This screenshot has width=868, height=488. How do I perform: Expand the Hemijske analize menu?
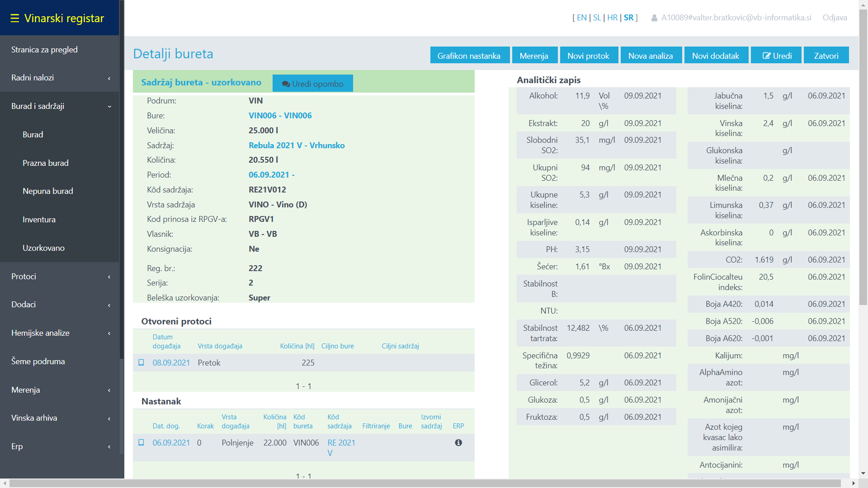[x=60, y=333]
